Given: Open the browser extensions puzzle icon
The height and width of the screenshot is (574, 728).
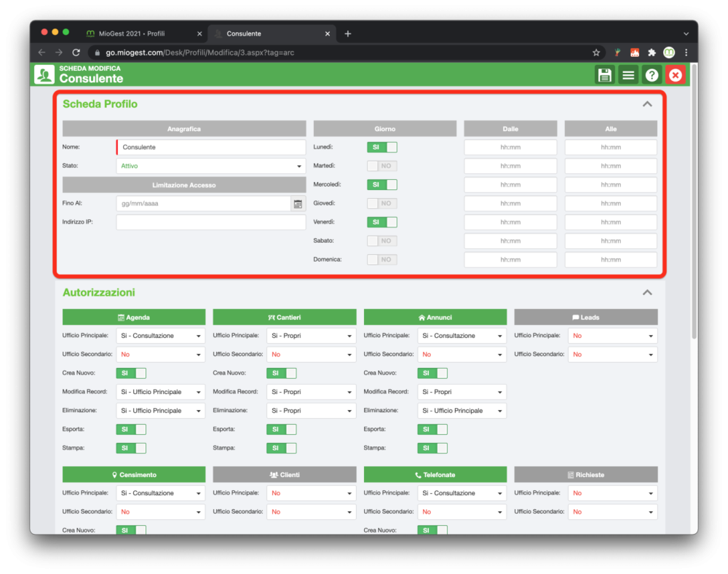Looking at the screenshot, I should point(652,52).
